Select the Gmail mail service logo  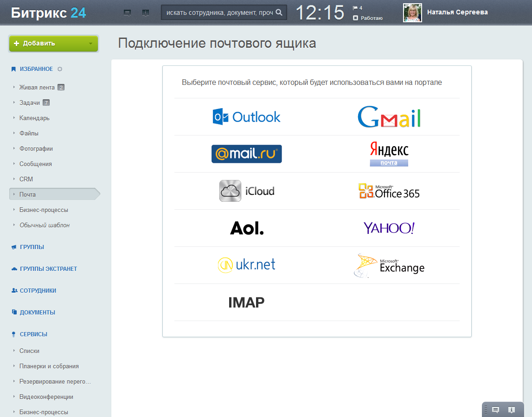389,117
